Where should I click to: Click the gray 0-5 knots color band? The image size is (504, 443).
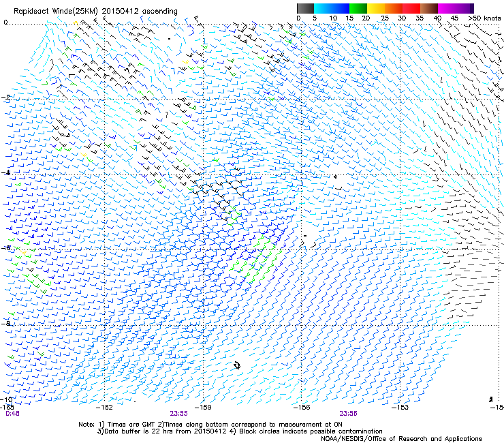click(305, 8)
